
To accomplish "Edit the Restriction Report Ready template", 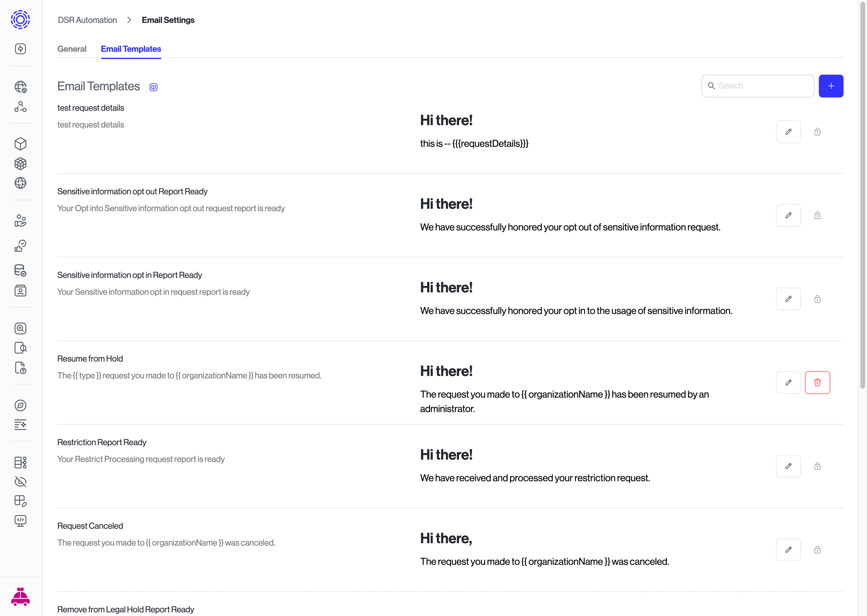I will click(x=788, y=465).
